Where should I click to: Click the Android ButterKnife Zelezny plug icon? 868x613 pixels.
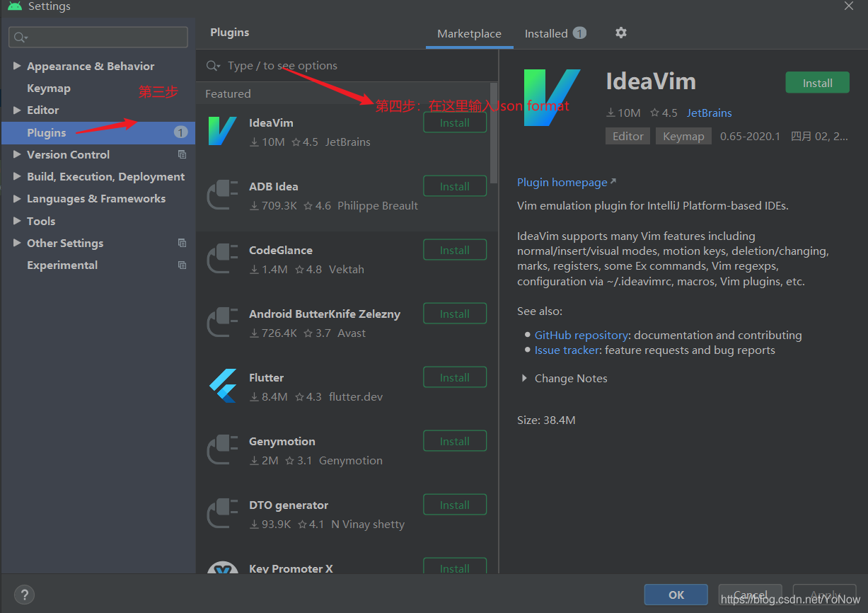click(x=222, y=323)
